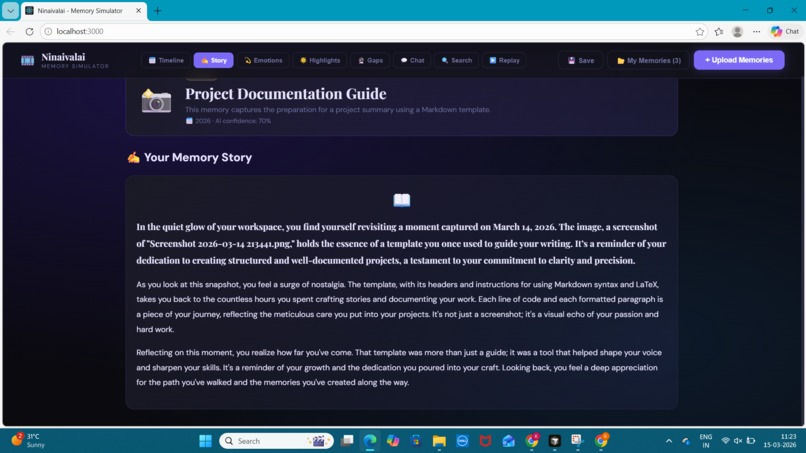Click the paragraph starting 'Reflecting on this moment'
This screenshot has width=806, height=453.
point(401,367)
